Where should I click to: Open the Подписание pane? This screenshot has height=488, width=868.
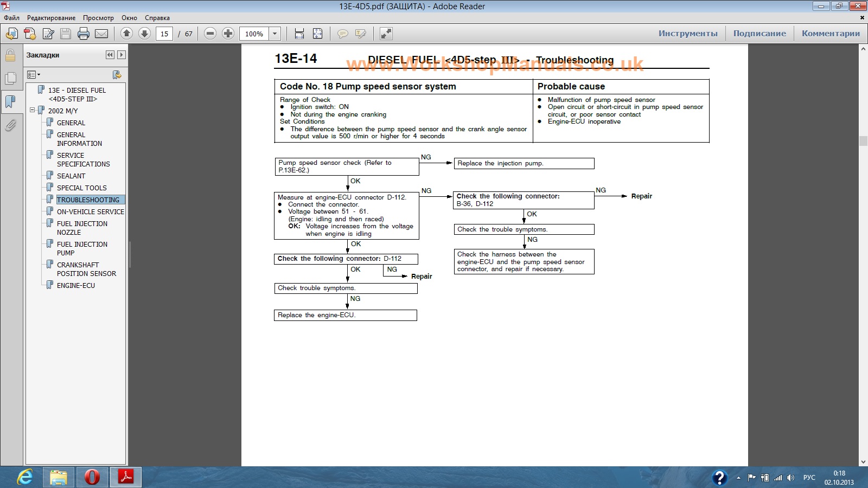click(759, 34)
